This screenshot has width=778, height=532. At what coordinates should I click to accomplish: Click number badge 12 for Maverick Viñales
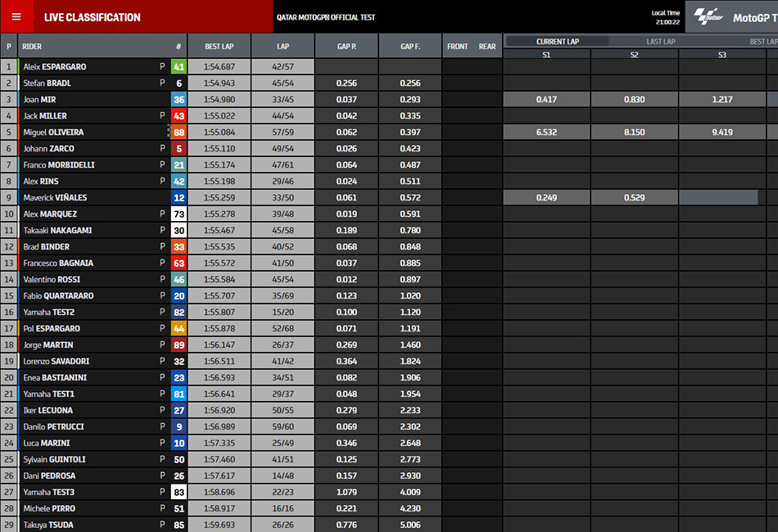(x=179, y=197)
